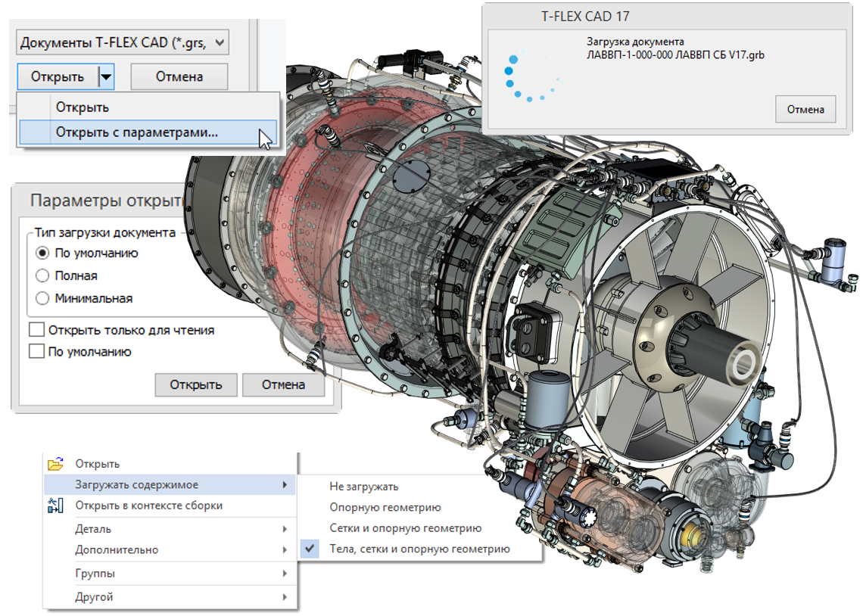Choose Сетки и опорную геометрию option
Image resolution: width=863 pixels, height=616 pixels.
[x=405, y=528]
